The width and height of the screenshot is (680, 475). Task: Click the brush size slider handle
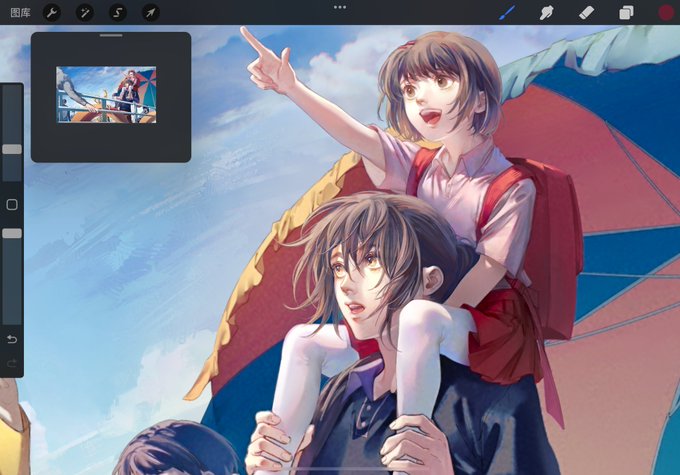(x=12, y=149)
